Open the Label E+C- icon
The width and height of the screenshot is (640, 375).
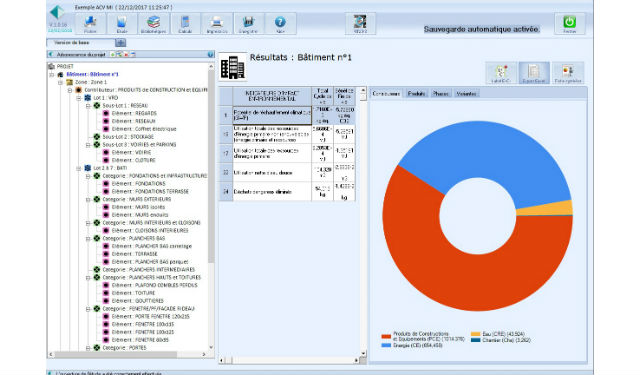tap(501, 73)
